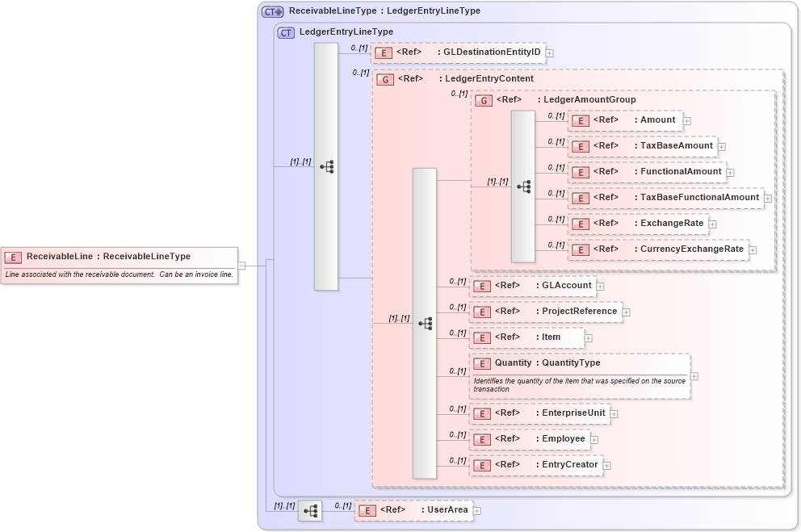Expand the Quantity element definition
This screenshot has height=532, width=801.
[693, 376]
